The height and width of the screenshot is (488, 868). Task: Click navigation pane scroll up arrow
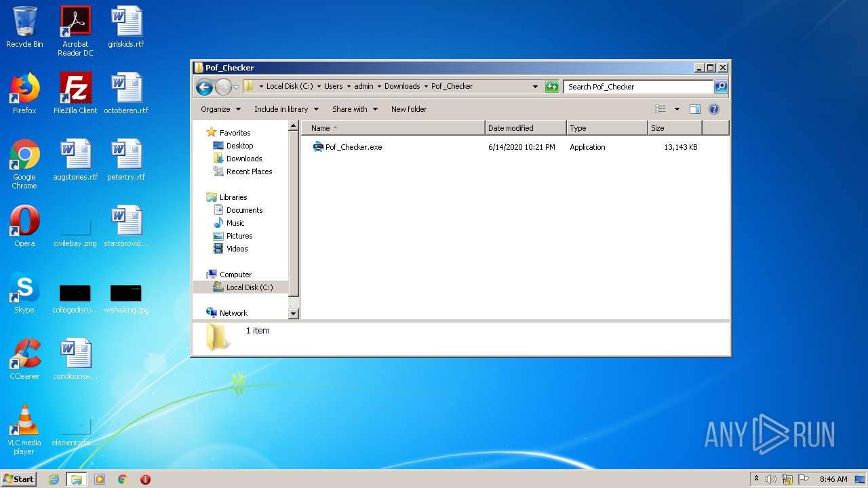pyautogui.click(x=294, y=126)
